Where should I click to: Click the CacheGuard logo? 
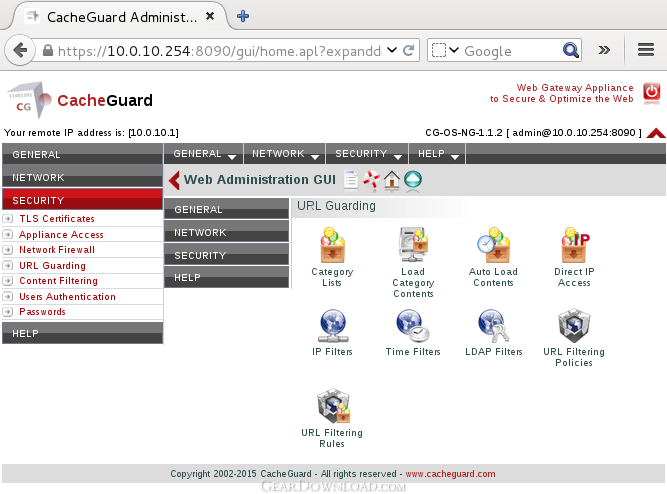click(x=80, y=100)
